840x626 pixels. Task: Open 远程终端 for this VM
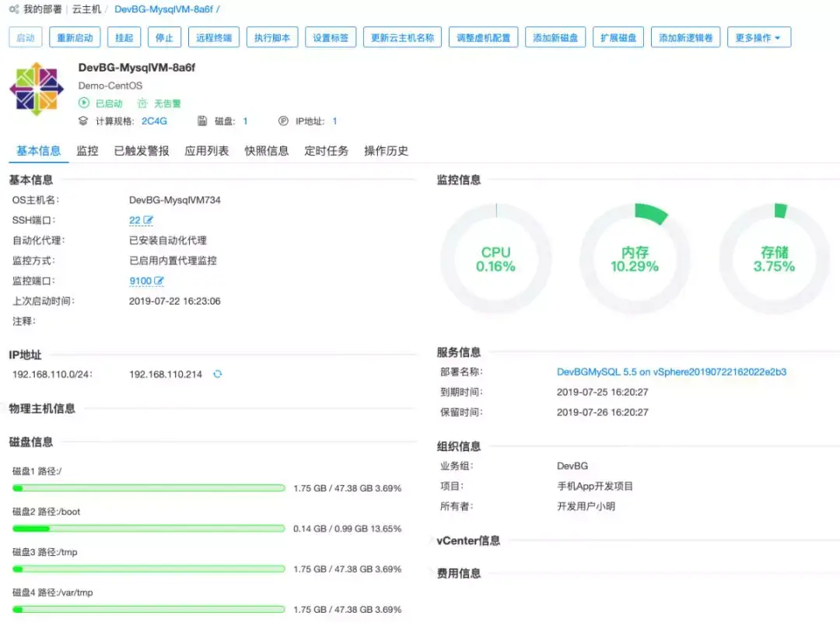click(214, 37)
